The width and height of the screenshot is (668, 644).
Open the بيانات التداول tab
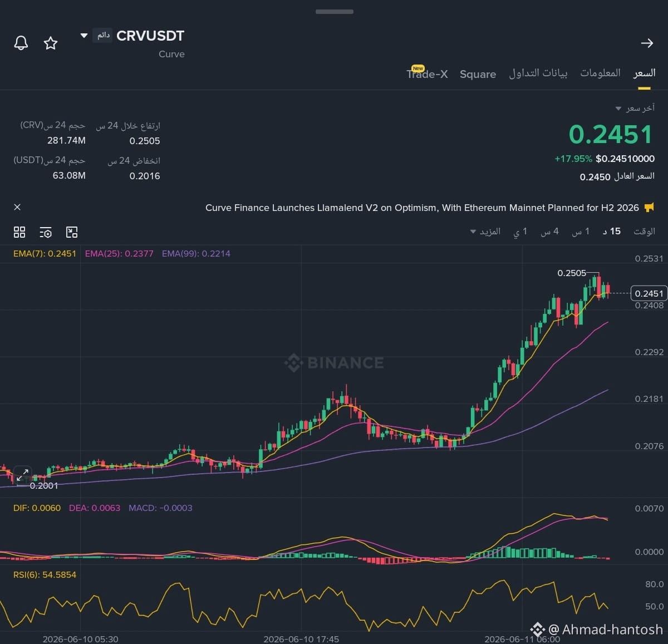(538, 73)
